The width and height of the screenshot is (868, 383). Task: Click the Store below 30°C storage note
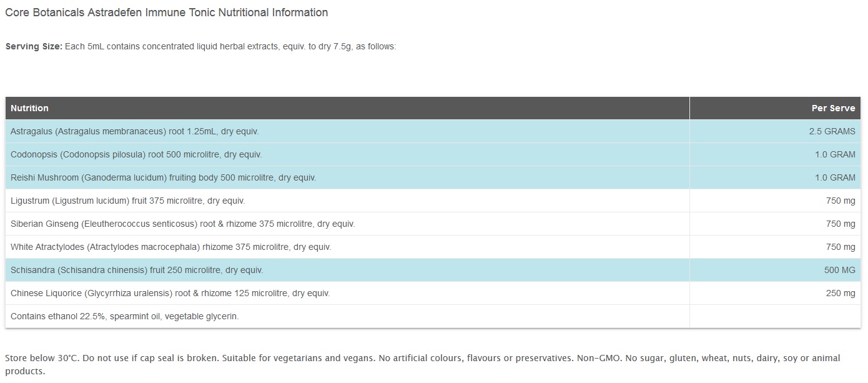click(x=423, y=365)
